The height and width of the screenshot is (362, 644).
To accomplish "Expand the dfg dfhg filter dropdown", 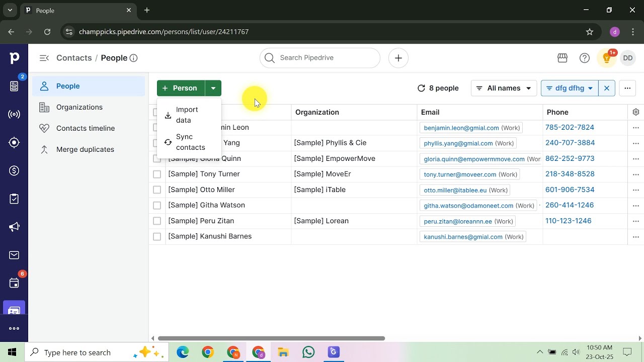I will [570, 88].
